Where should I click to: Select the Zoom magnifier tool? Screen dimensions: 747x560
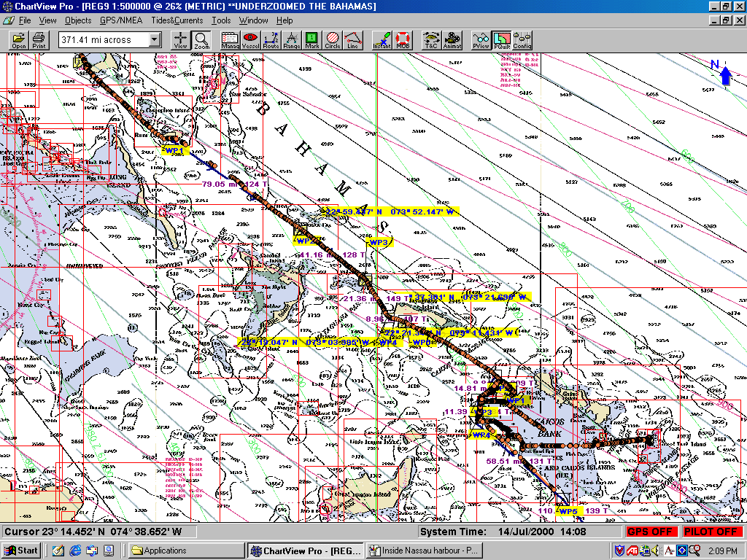click(201, 41)
